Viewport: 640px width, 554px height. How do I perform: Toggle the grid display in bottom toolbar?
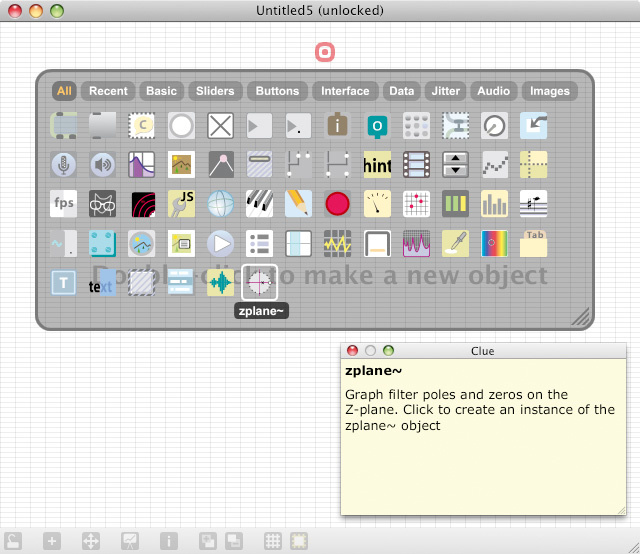(272, 541)
